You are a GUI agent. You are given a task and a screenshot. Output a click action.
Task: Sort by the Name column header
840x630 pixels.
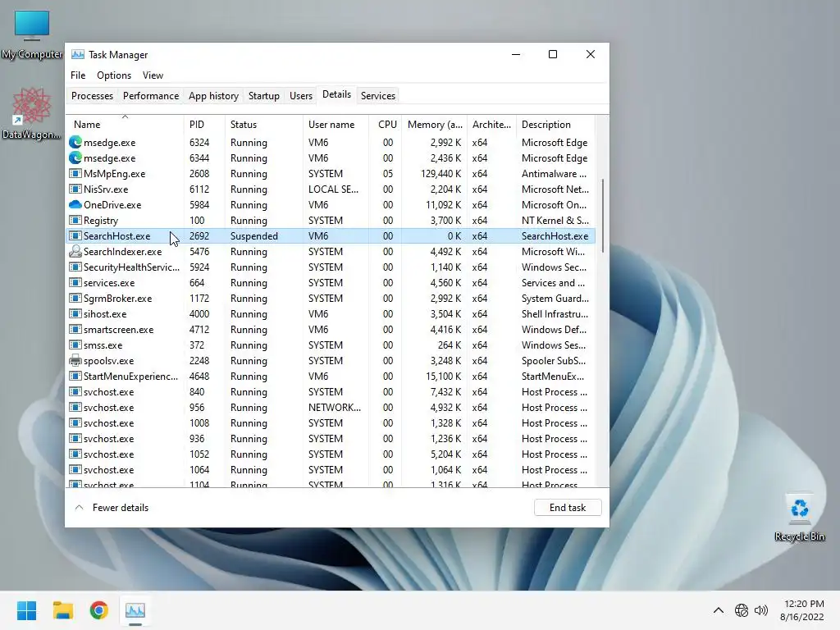(x=125, y=125)
